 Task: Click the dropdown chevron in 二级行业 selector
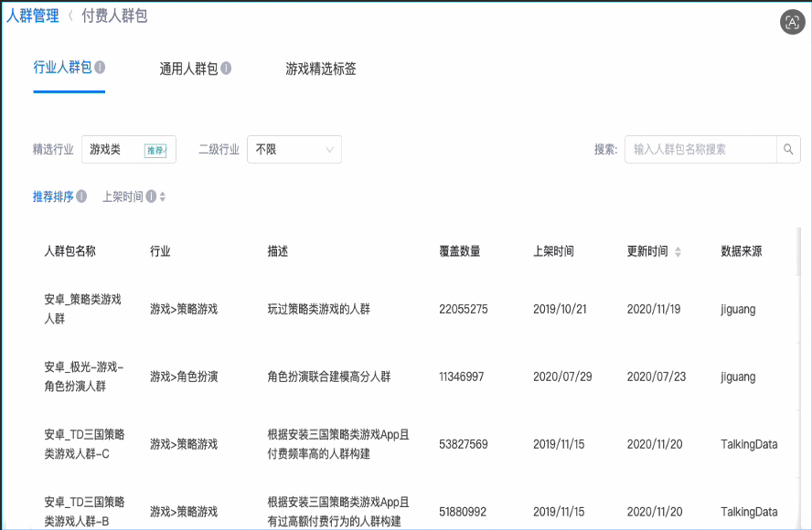coord(329,149)
